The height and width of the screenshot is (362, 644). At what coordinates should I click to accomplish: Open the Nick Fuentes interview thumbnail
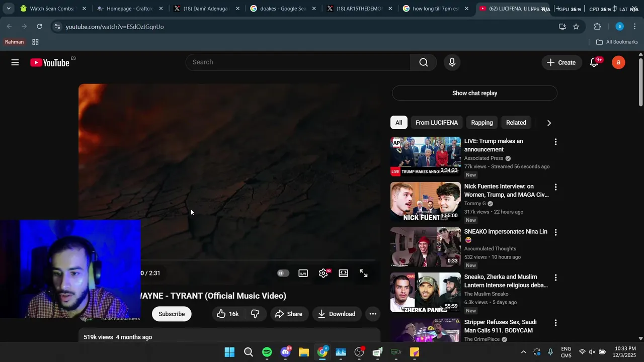point(426,202)
